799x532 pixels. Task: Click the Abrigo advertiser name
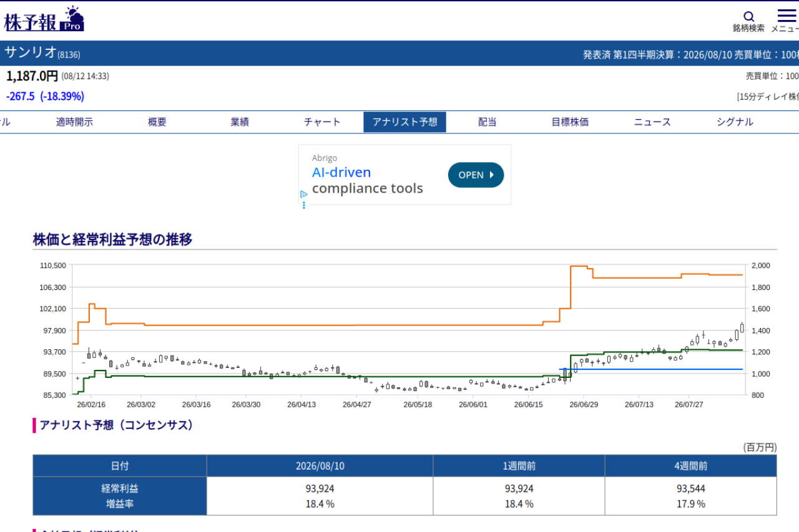[x=325, y=158]
